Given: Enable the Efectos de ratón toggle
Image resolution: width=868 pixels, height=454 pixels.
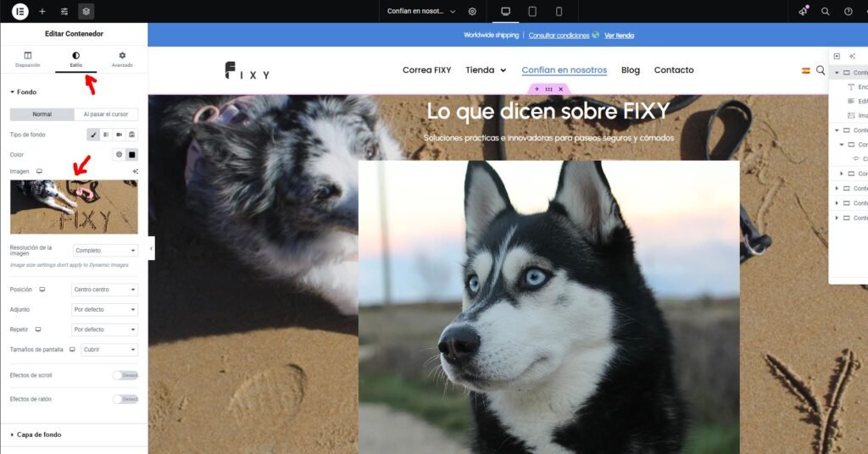Looking at the screenshot, I should tap(125, 399).
